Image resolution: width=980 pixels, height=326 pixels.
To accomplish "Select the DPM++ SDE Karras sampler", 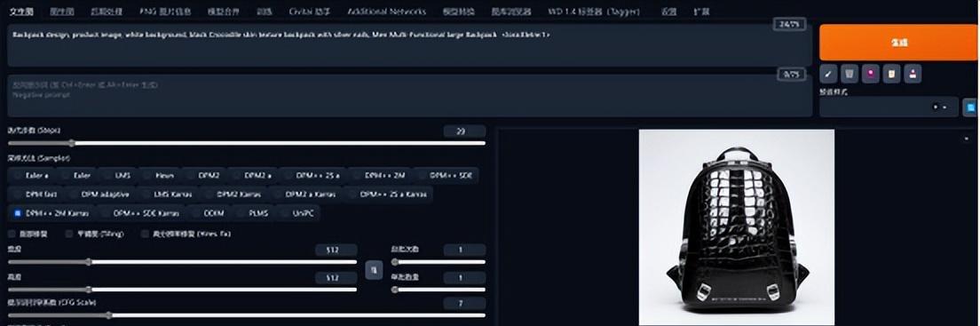I will pyautogui.click(x=140, y=213).
